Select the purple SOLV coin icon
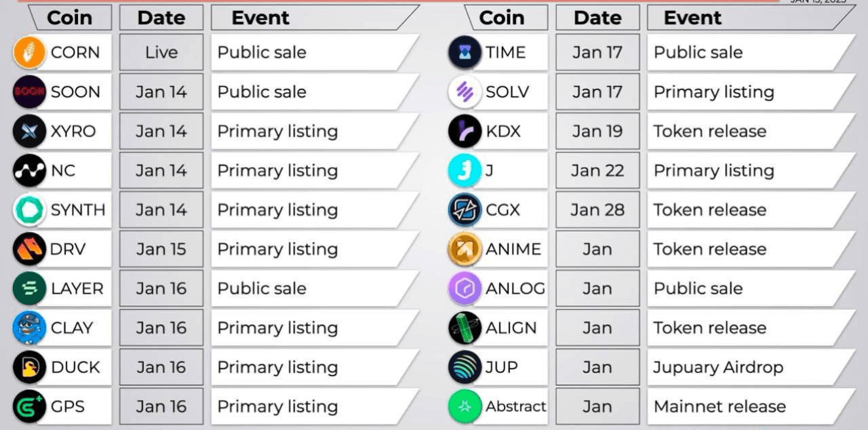The image size is (868, 430). (465, 92)
